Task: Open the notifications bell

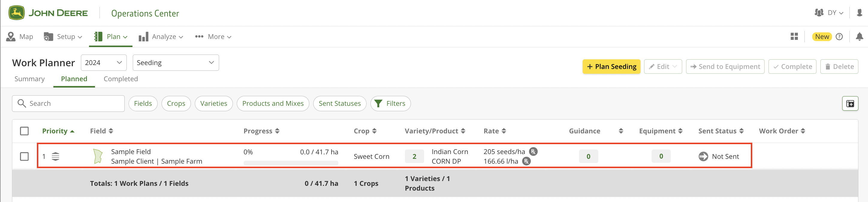Action: pyautogui.click(x=859, y=36)
